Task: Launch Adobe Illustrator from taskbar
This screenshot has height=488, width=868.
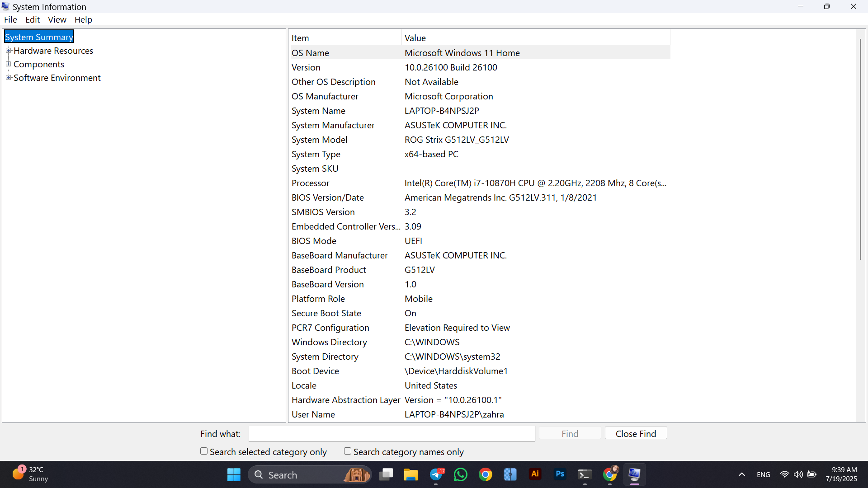Action: 535,474
